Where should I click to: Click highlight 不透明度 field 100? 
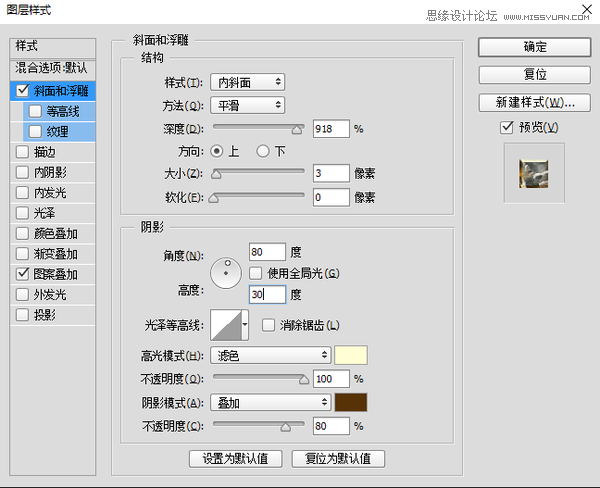point(331,379)
